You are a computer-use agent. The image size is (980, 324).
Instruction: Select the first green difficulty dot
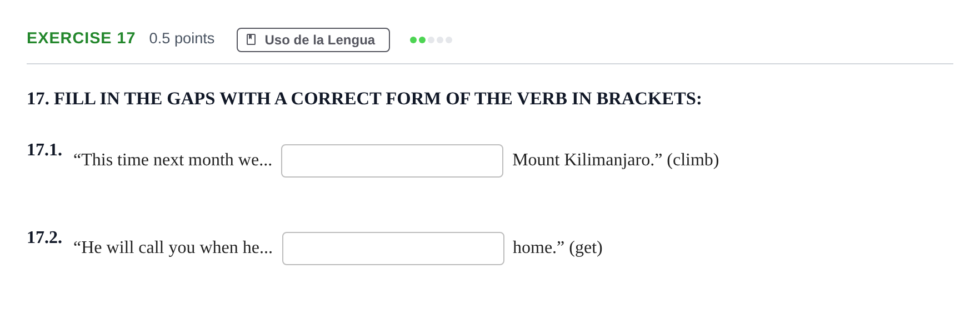[x=413, y=40]
